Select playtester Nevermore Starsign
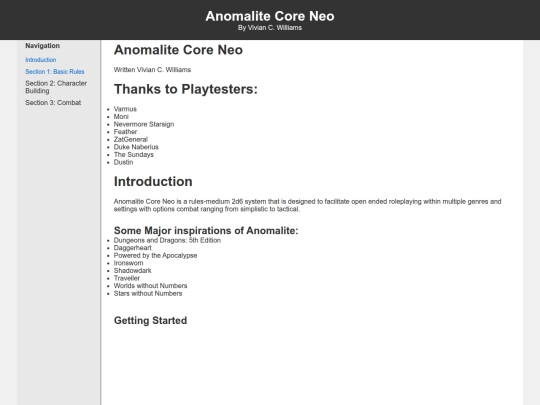540x405 pixels. click(x=144, y=124)
